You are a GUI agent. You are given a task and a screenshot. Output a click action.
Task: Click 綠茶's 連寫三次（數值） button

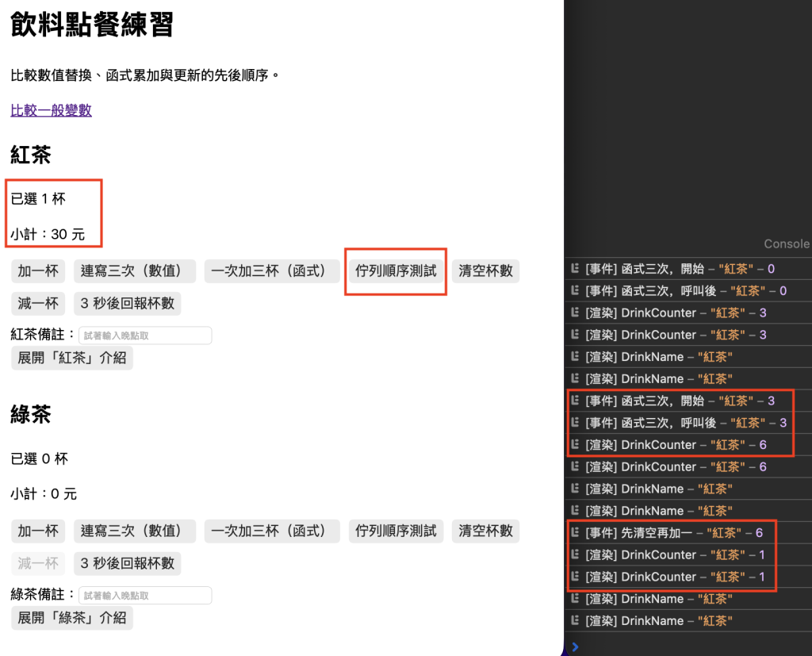pyautogui.click(x=135, y=531)
